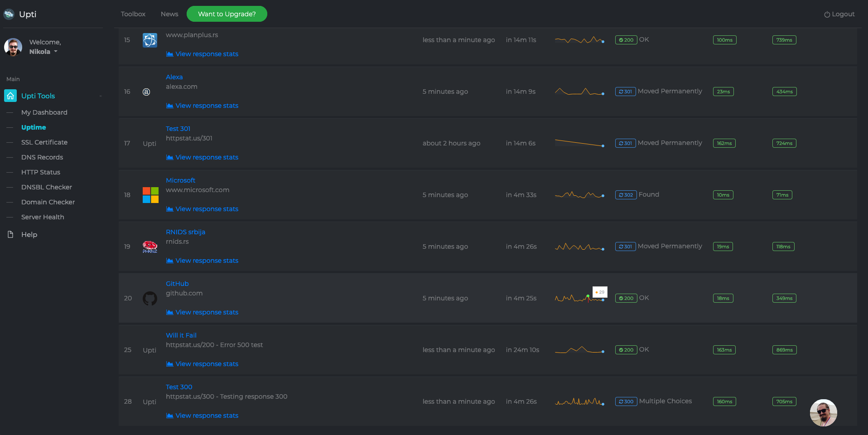Open the News menu

pos(169,14)
